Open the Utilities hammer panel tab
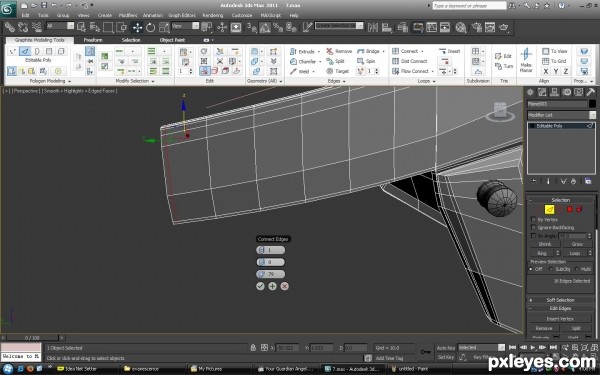The image size is (600, 375). click(590, 92)
